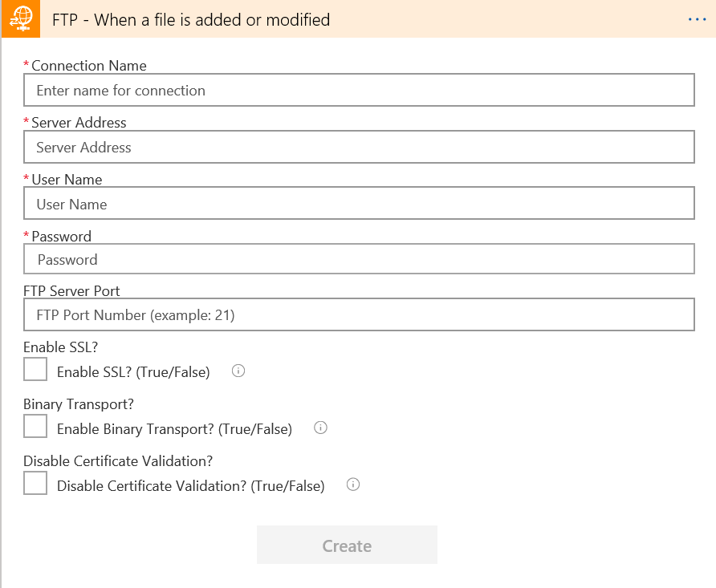The image size is (716, 588).
Task: Check the Disable Certificate Validation box
Action: [35, 484]
